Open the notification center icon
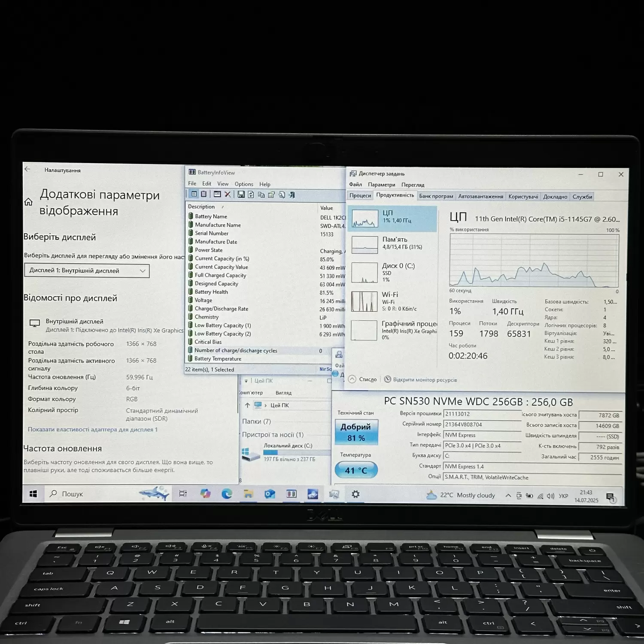This screenshot has height=644, width=644. [611, 497]
